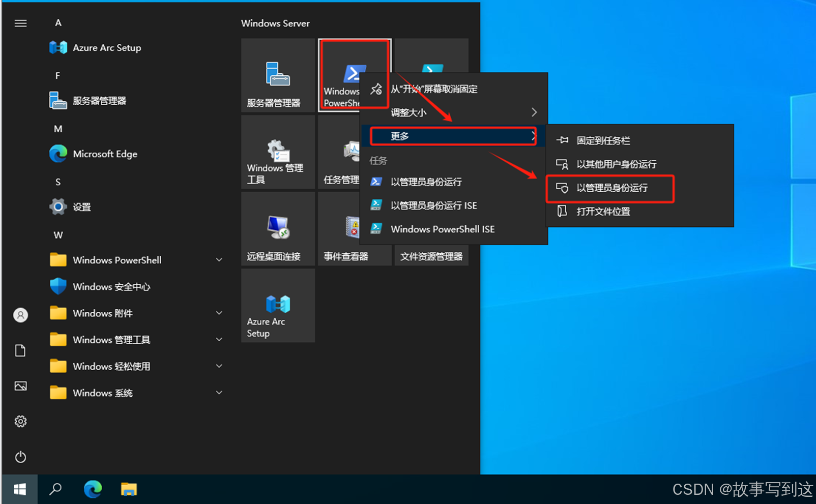Expand the Windows 轻松使用 folder
The width and height of the screenshot is (816, 504).
[x=136, y=366]
